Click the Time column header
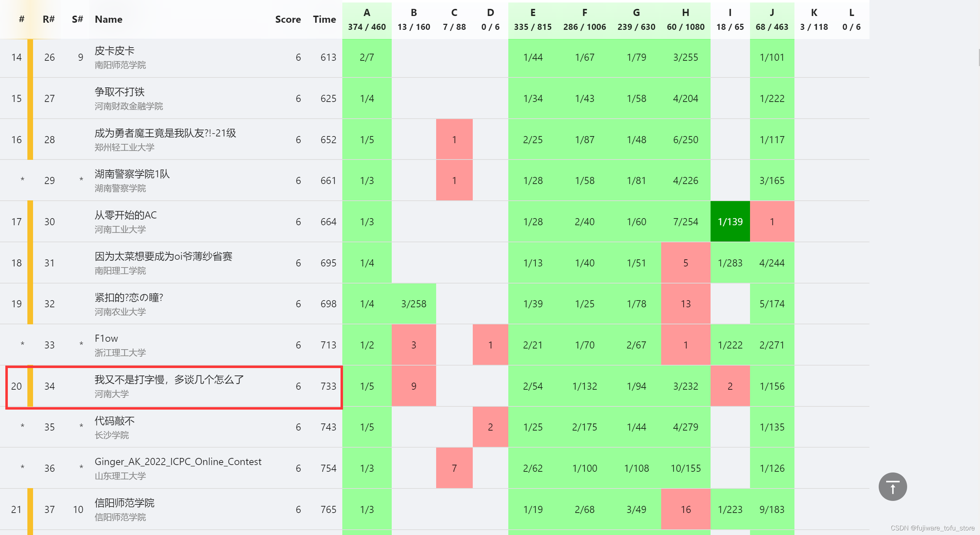The image size is (980, 535). [x=324, y=20]
